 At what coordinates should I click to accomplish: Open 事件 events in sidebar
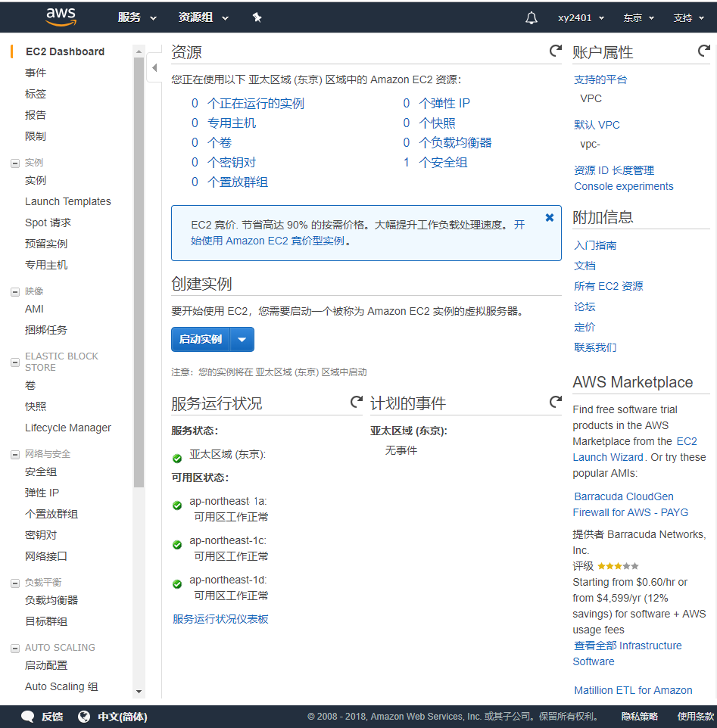[36, 73]
